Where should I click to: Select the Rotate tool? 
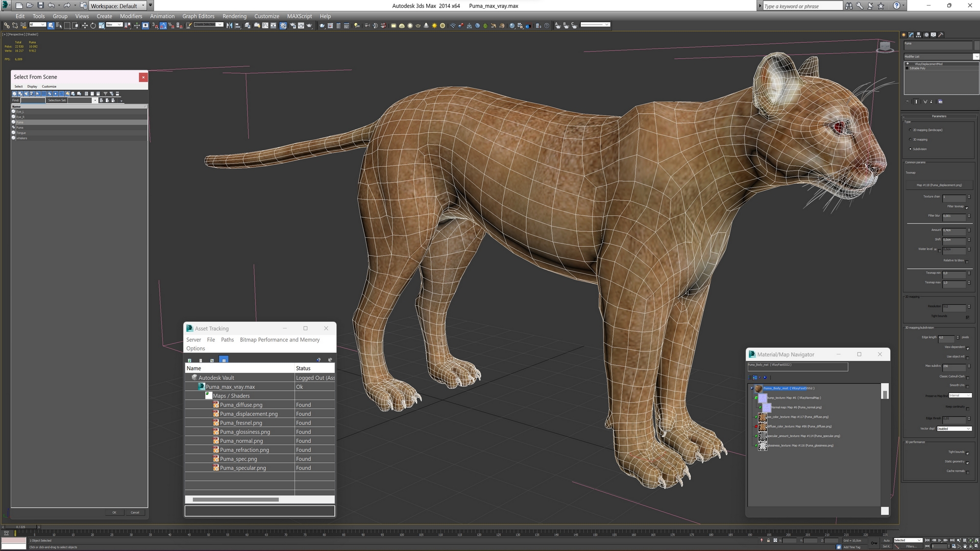coord(93,25)
